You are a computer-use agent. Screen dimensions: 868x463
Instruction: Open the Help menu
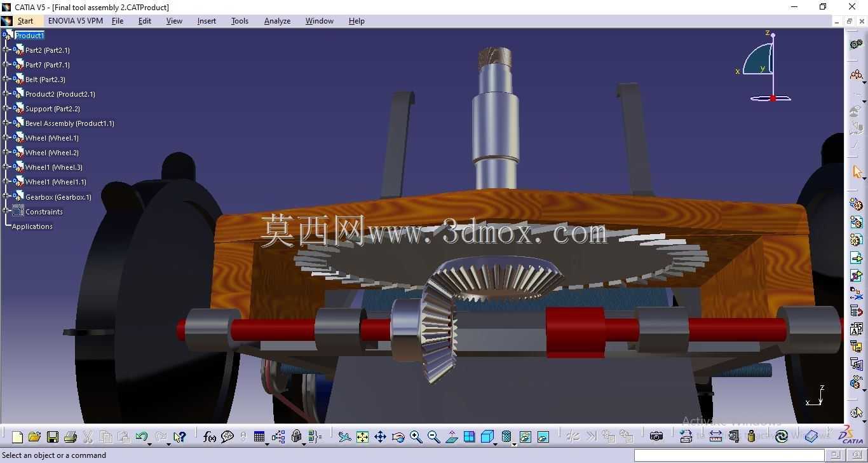pos(356,21)
